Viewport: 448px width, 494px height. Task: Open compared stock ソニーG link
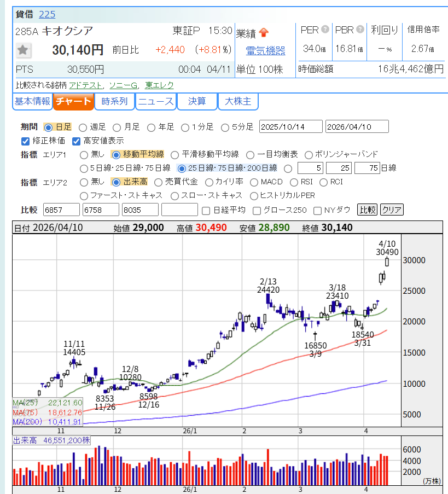[x=124, y=85]
